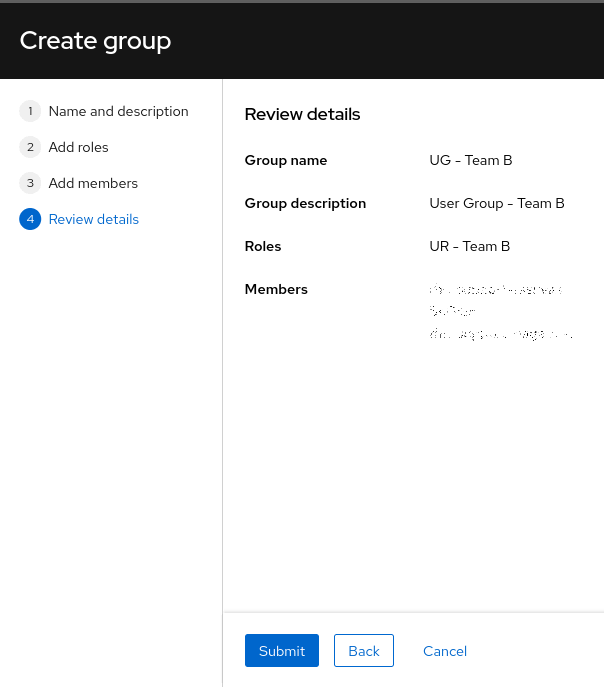604x687 pixels.
Task: Select the UG - Team B value
Action: click(x=470, y=160)
